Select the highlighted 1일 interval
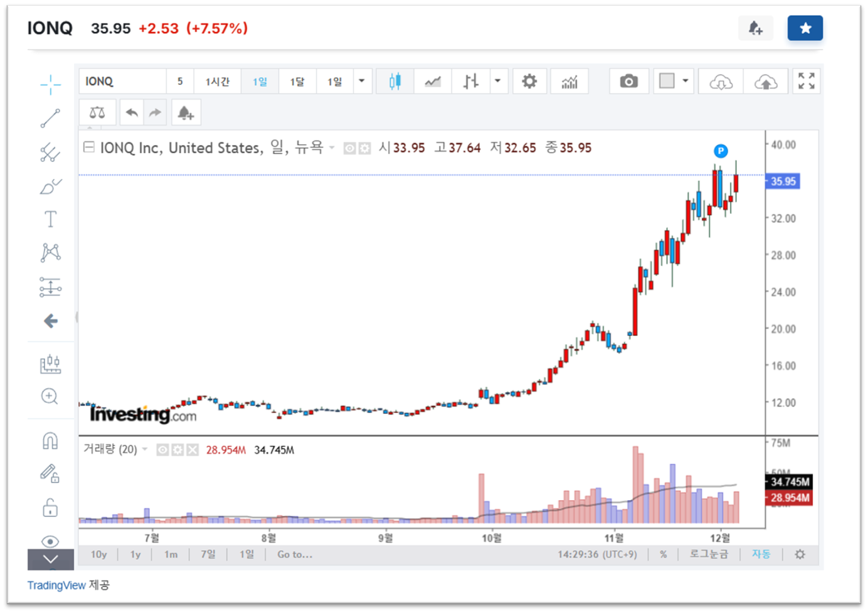 [x=260, y=82]
